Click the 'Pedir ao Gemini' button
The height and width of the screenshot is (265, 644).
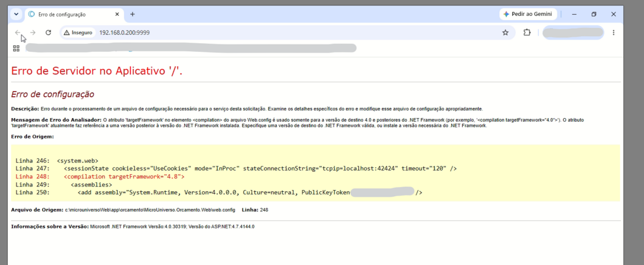click(x=528, y=14)
